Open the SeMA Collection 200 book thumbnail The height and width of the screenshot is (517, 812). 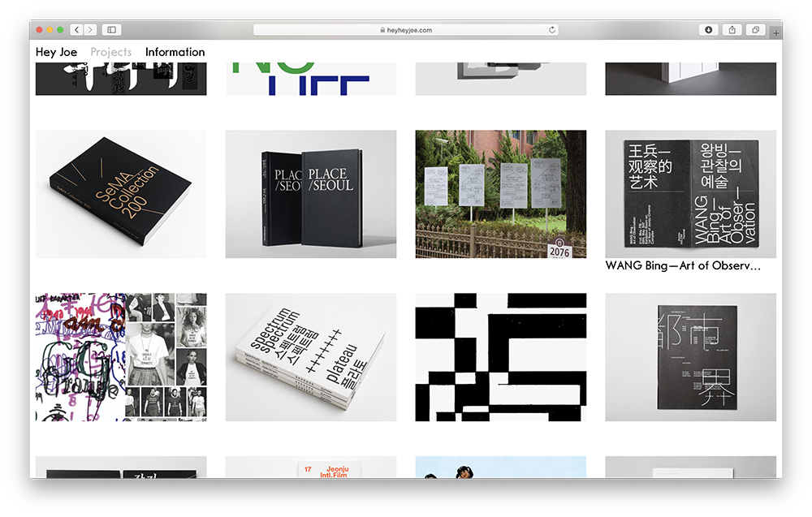click(121, 194)
